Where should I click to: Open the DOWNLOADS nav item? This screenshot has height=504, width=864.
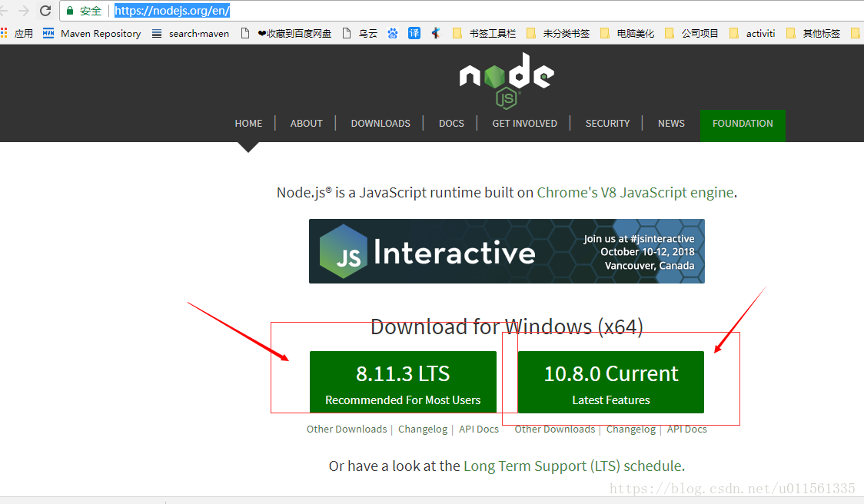point(380,124)
